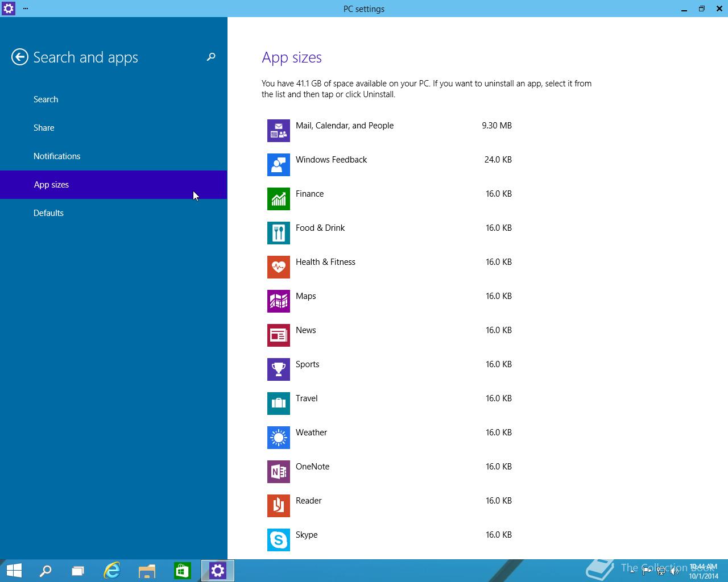Image resolution: width=728 pixels, height=582 pixels.
Task: Click the back arrow next to Search and apps
Action: [x=20, y=57]
